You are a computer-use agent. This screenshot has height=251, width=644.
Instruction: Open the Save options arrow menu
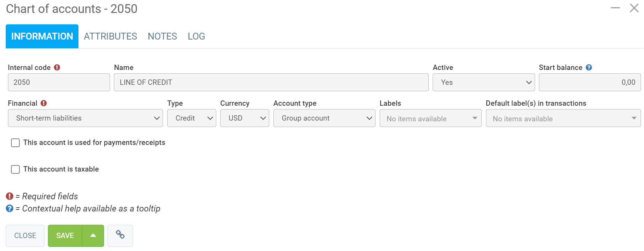(x=93, y=235)
